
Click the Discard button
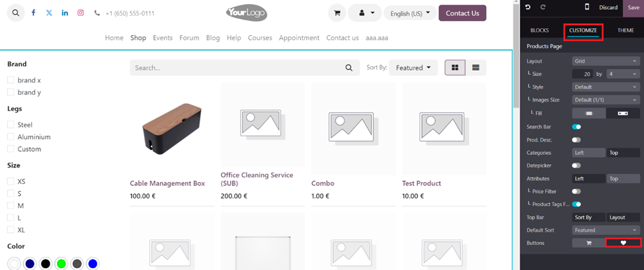click(x=608, y=7)
